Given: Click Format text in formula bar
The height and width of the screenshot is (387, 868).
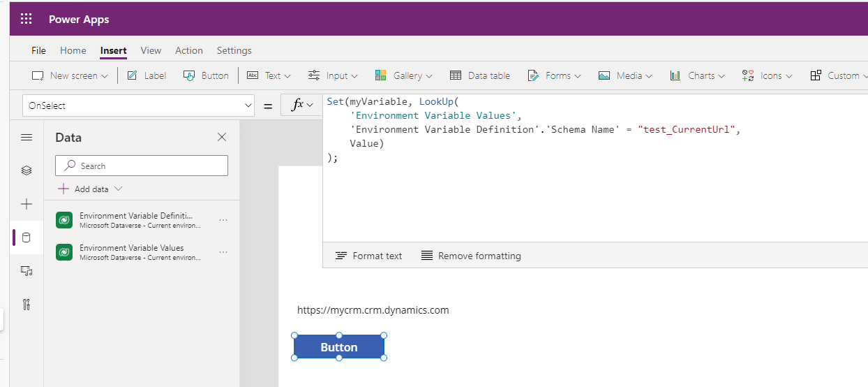Looking at the screenshot, I should pyautogui.click(x=369, y=256).
